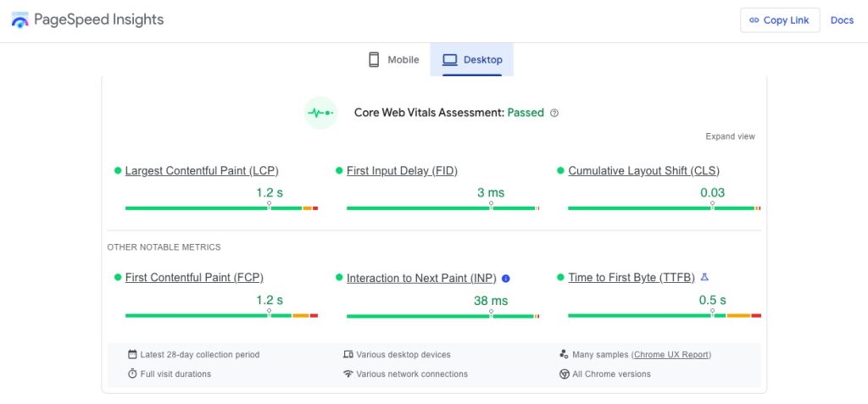Click the Full visit durations text

coord(175,374)
